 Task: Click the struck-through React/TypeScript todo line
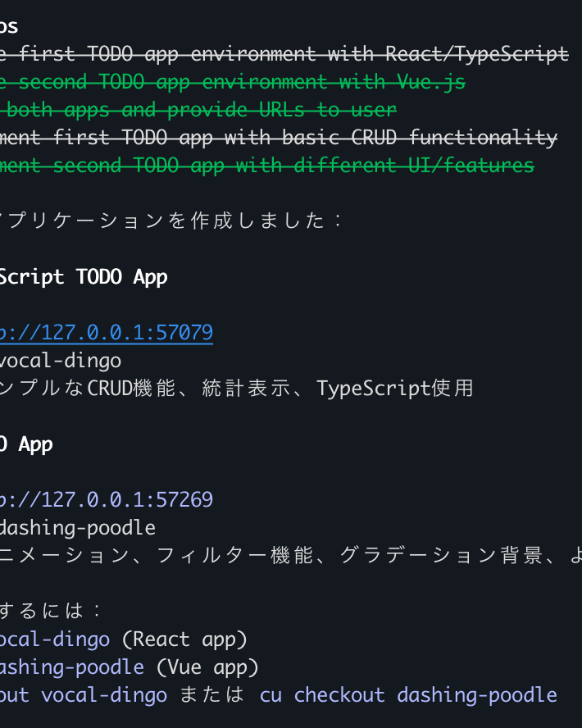[284, 54]
